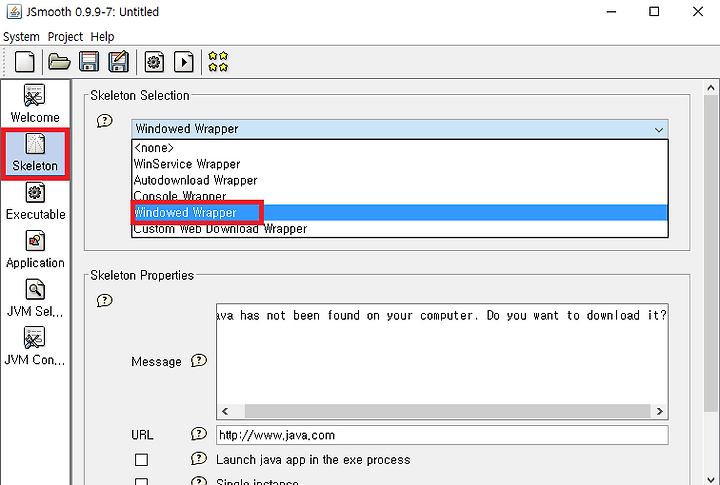This screenshot has height=485, width=720.
Task: Click Message box left scroll arrow
Action: tap(225, 411)
